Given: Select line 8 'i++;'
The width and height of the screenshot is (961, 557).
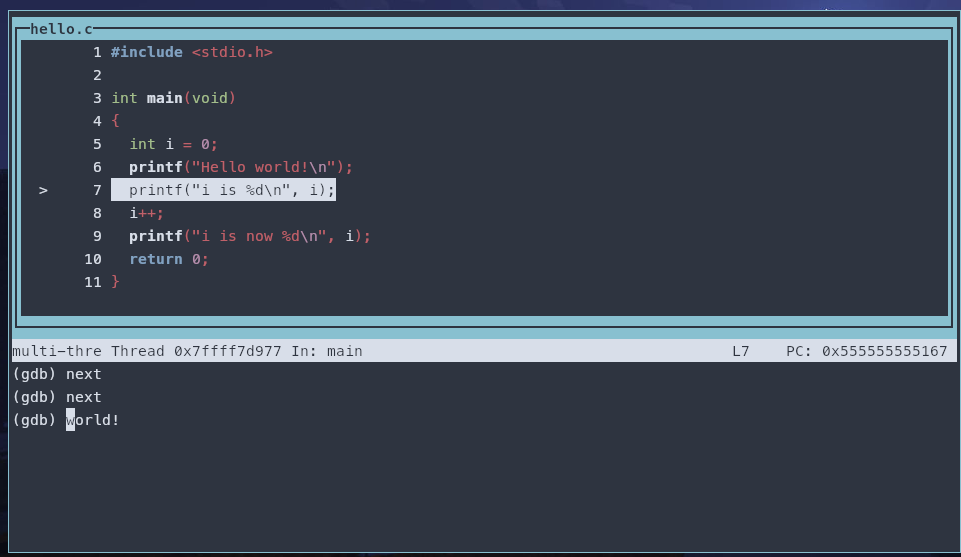Looking at the screenshot, I should point(146,213).
